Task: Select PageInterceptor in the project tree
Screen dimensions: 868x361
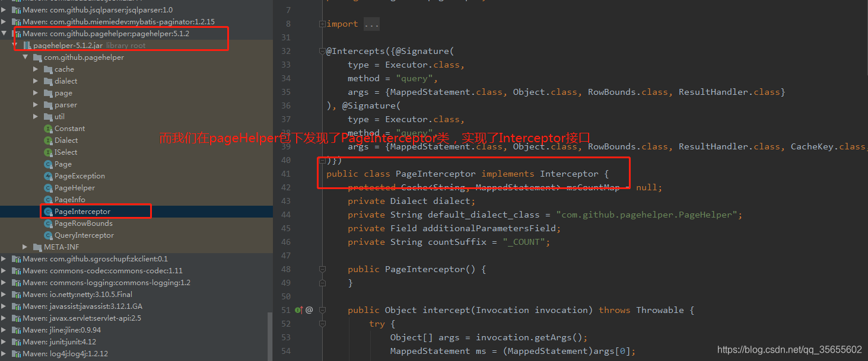Action: [82, 212]
